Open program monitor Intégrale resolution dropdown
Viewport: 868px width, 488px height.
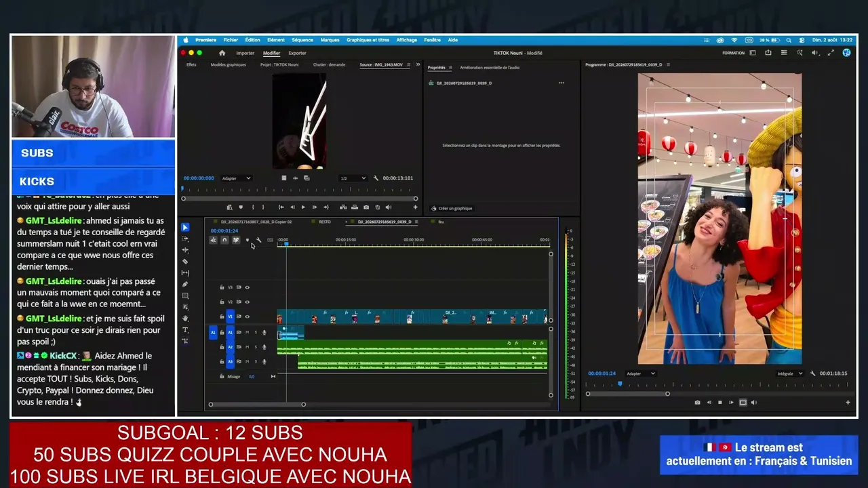click(x=790, y=373)
